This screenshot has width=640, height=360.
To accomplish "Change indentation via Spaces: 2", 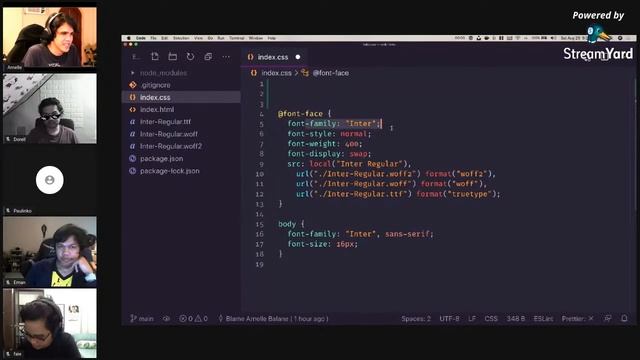I will click(x=416, y=318).
